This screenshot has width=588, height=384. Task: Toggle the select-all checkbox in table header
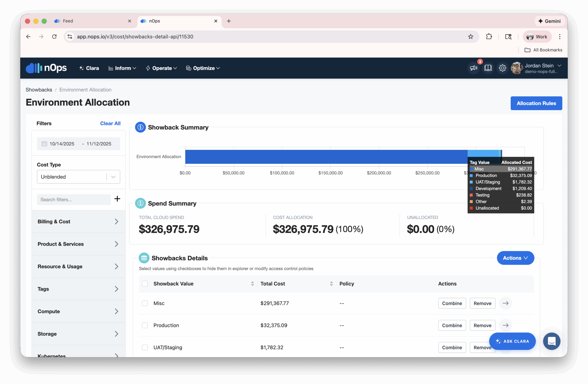point(145,284)
